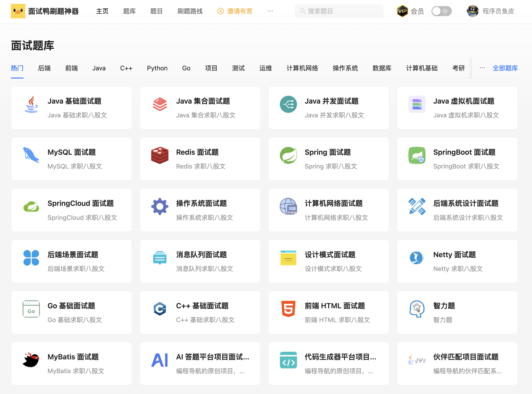The image size is (532, 394).
Task: Open 刷题路线 in navigation bar
Action: pos(190,11)
